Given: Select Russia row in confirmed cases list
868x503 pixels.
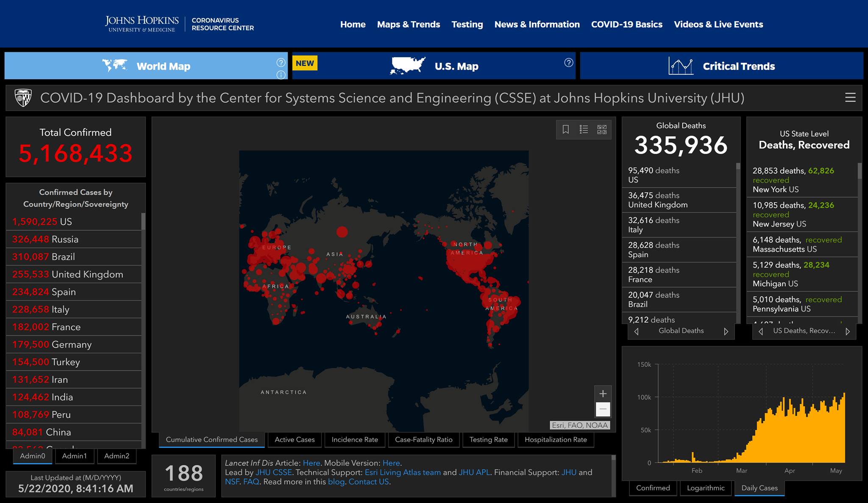Looking at the screenshot, I should tap(73, 239).
